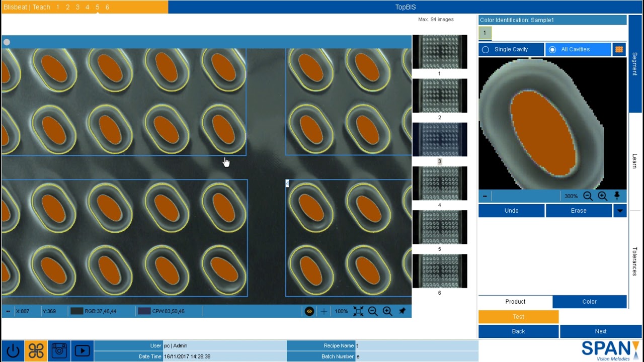
Task: Click the power shutdown icon
Action: click(13, 350)
